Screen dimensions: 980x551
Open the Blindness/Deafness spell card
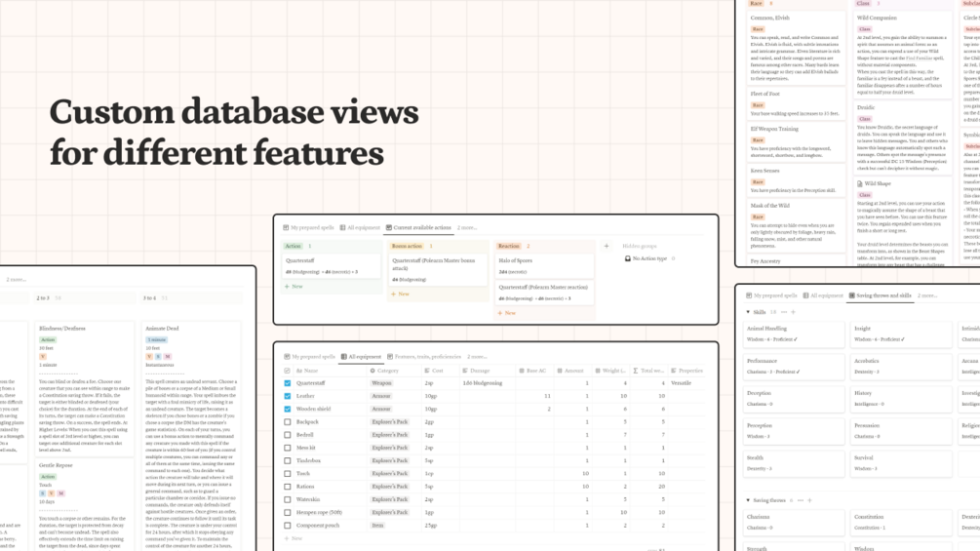tap(85, 389)
